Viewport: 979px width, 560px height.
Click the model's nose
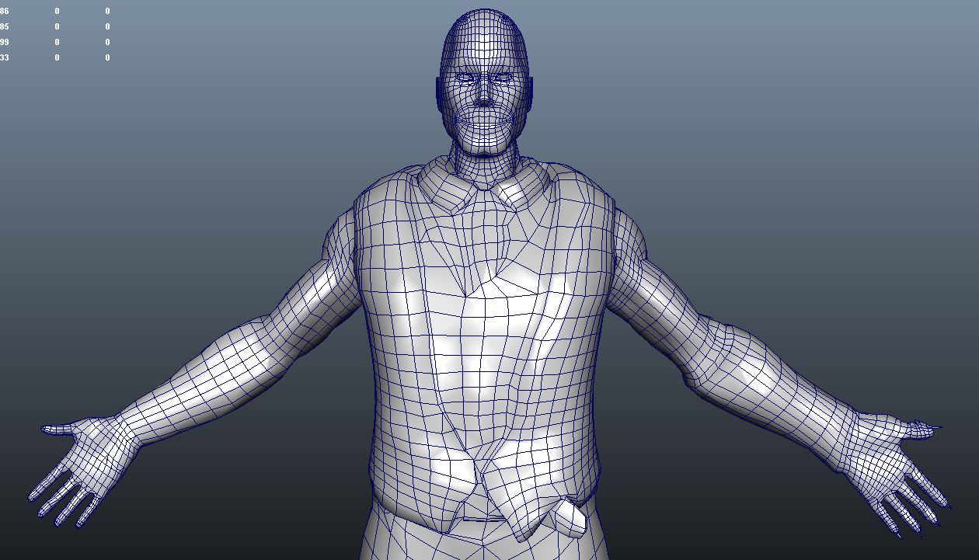click(x=483, y=96)
